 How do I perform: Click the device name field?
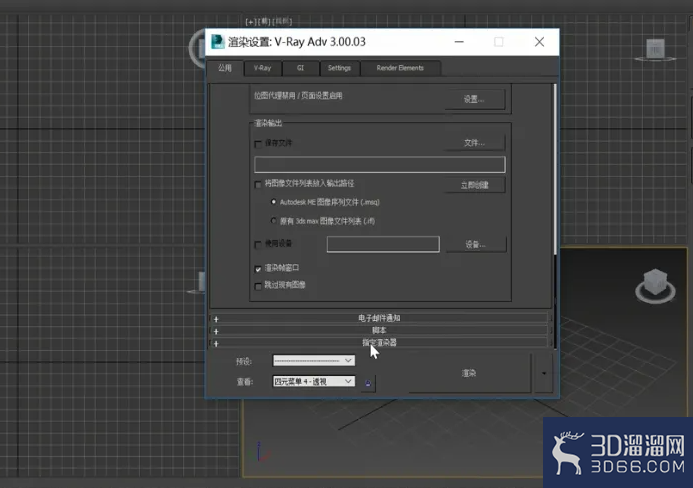tap(383, 244)
